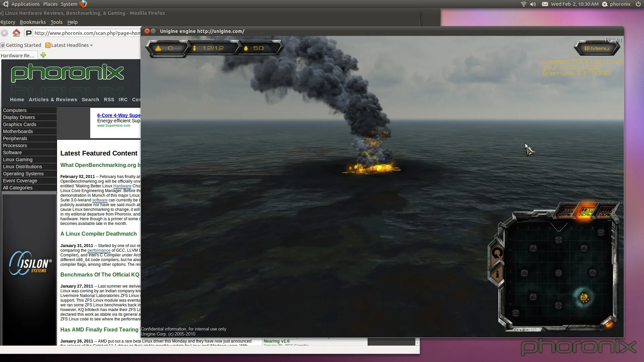Click the info 'i' button beside minimap

click(497, 274)
